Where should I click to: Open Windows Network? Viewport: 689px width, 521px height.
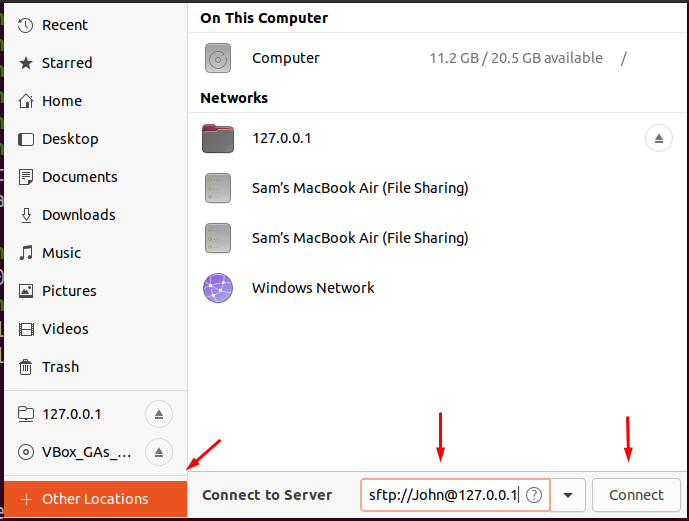click(438, 288)
